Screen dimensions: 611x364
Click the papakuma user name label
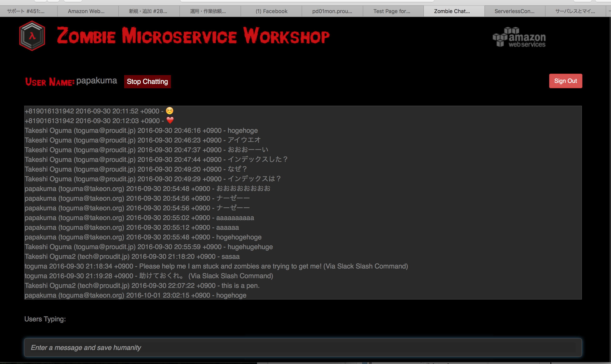point(96,81)
